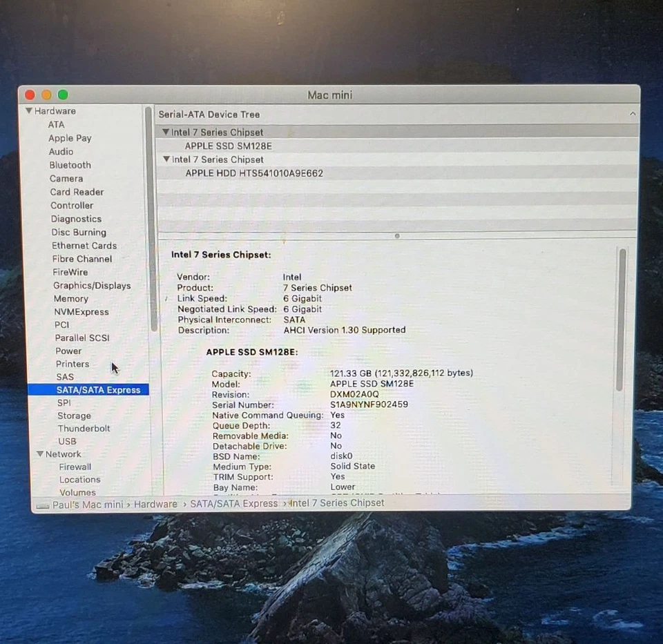
Task: Select APPLE SSD SM128E in the device tree
Action: pyautogui.click(x=228, y=146)
